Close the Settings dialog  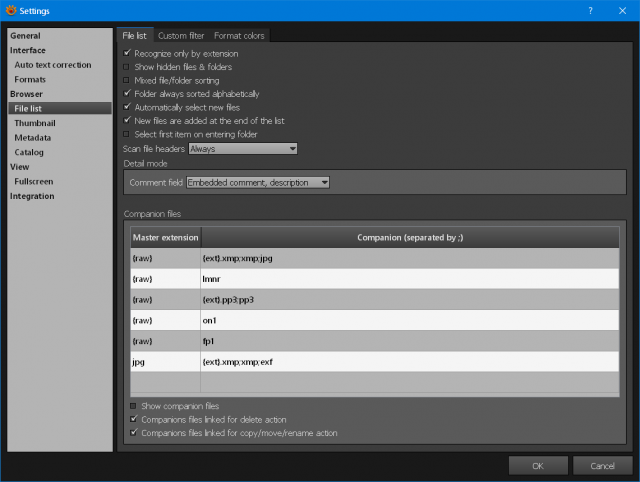622,11
